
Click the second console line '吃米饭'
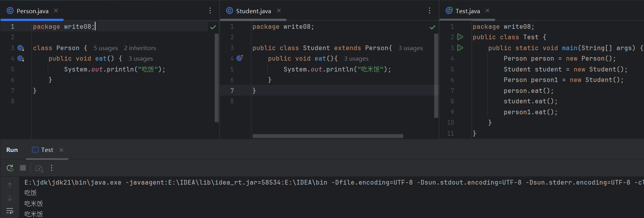pos(34,204)
